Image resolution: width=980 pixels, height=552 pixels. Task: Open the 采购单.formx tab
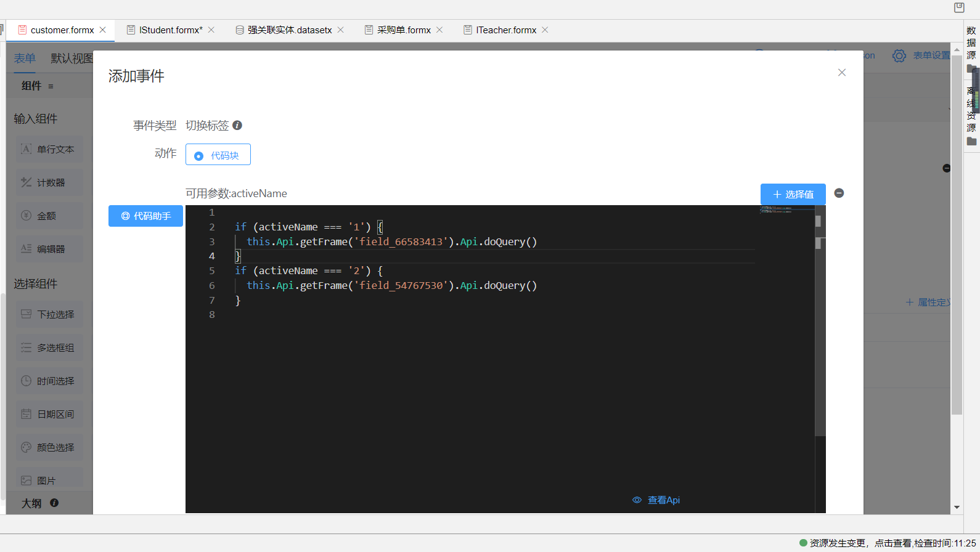click(403, 30)
